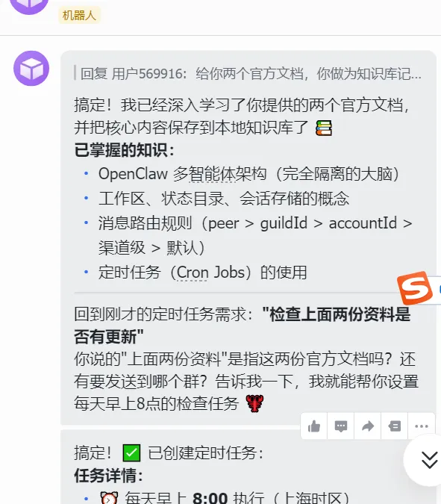Image resolution: width=441 pixels, height=504 pixels.
Task: Click the 已掌握的知识 heading text
Action: (x=124, y=150)
